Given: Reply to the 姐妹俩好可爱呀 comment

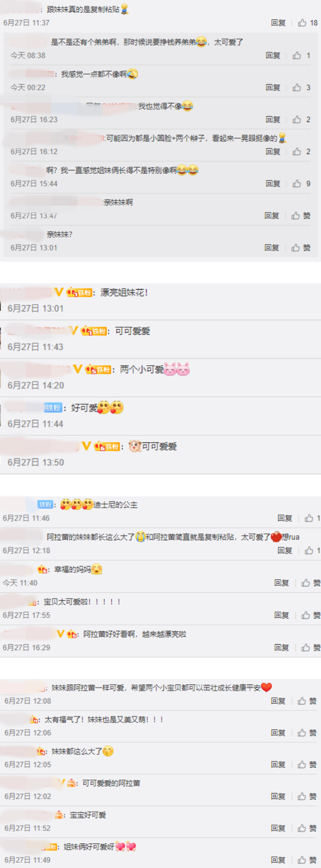Looking at the screenshot, I should [x=278, y=860].
